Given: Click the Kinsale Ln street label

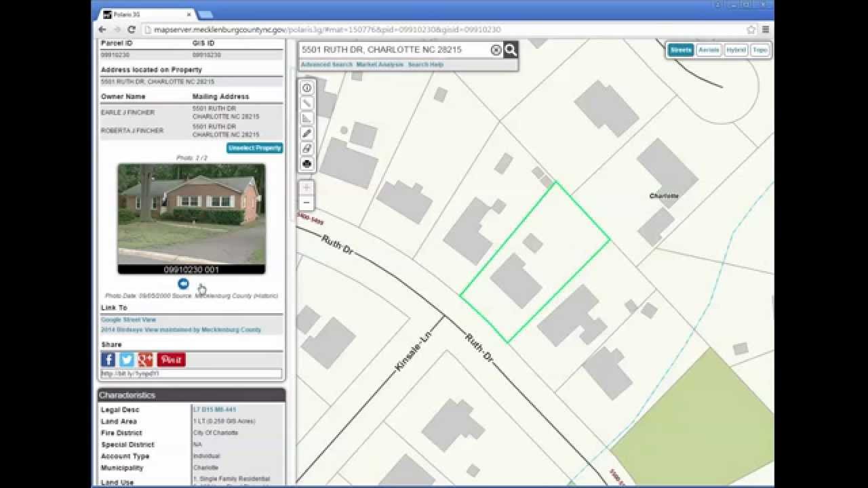Looking at the screenshot, I should point(413,351).
